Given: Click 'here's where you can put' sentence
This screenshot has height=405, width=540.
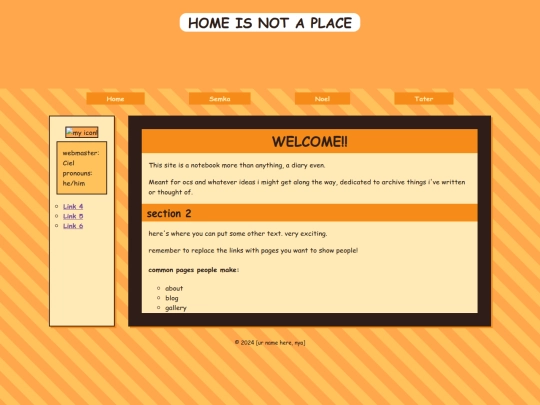Looking at the screenshot, I should (238, 233).
